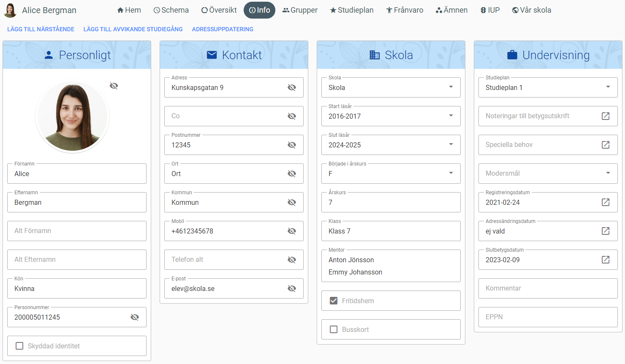Open the Start läsår dropdown
625x364 pixels.
click(451, 116)
